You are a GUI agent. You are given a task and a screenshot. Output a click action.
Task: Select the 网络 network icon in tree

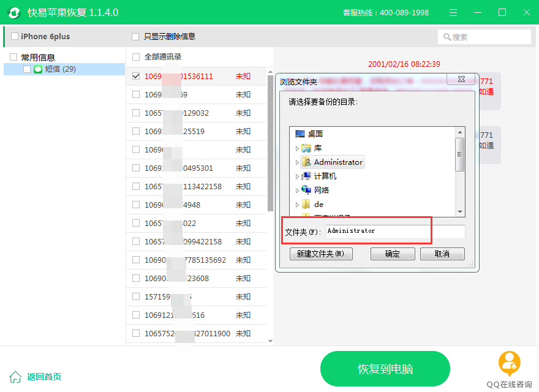click(x=307, y=190)
